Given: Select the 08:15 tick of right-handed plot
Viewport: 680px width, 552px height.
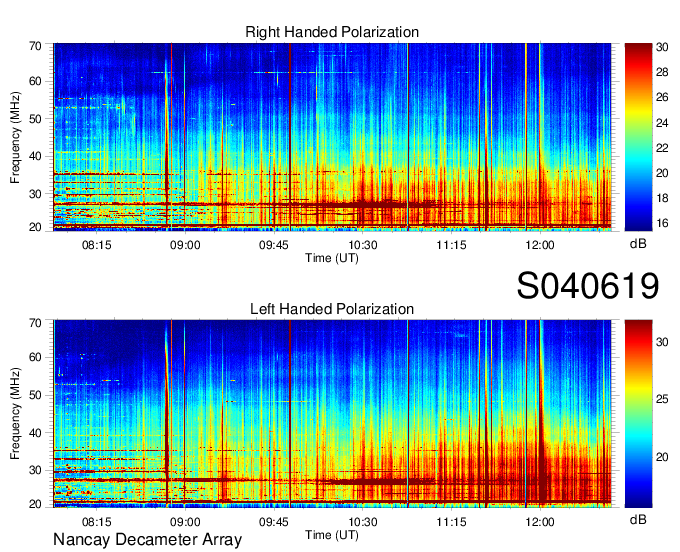Looking at the screenshot, I should [97, 245].
